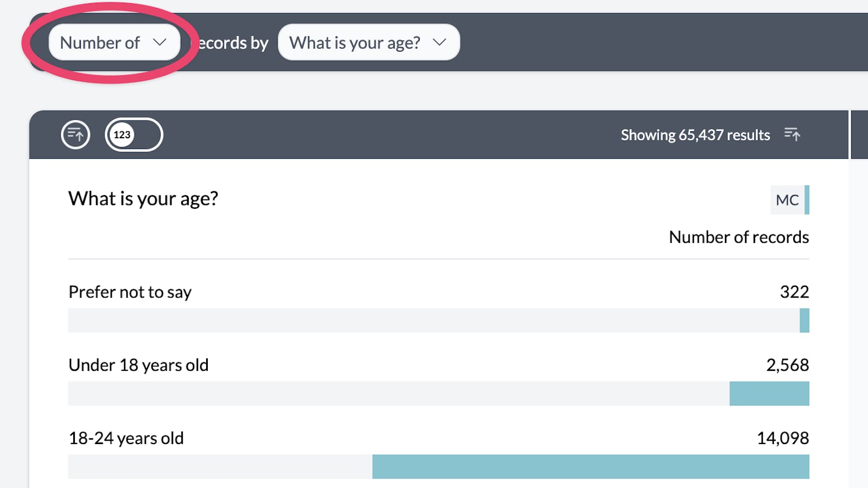Click "Showing 65,437 results" text
Viewport: 868px width, 488px height.
point(695,135)
